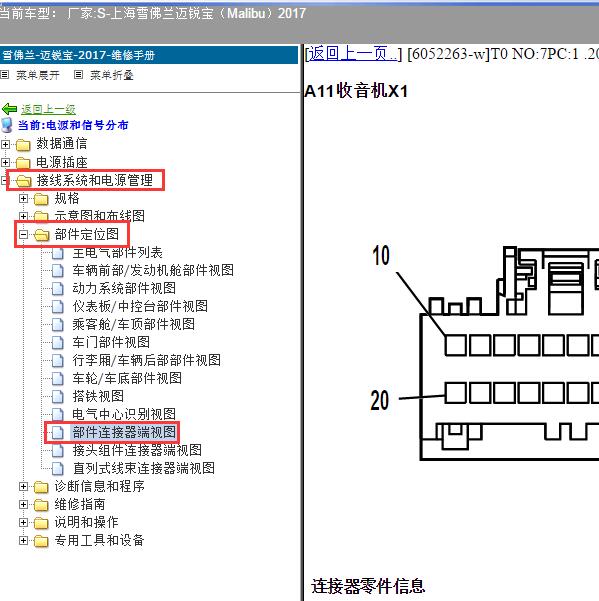Select the 说明和操作 folder label

pyautogui.click(x=86, y=523)
